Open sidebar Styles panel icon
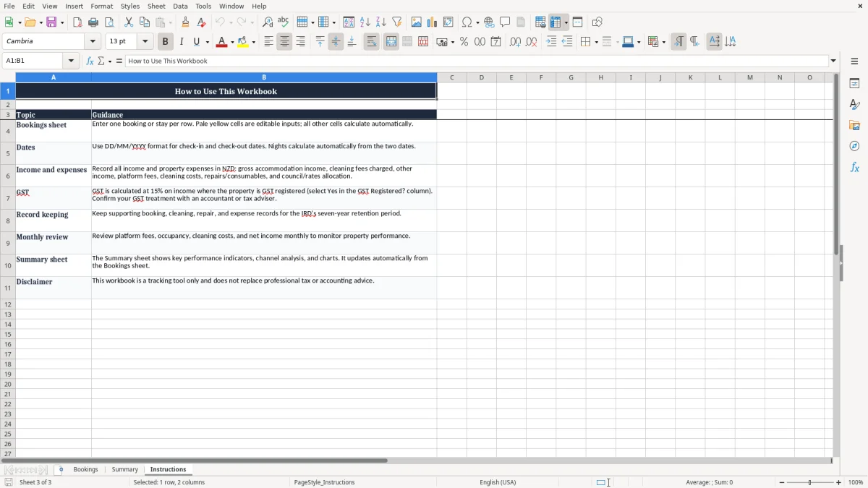The height and width of the screenshot is (488, 868). coord(854,105)
